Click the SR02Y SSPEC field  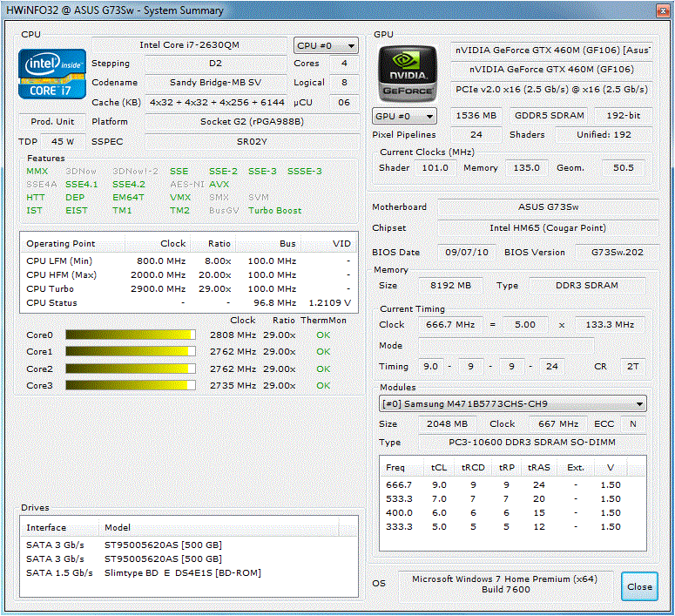pos(253,141)
